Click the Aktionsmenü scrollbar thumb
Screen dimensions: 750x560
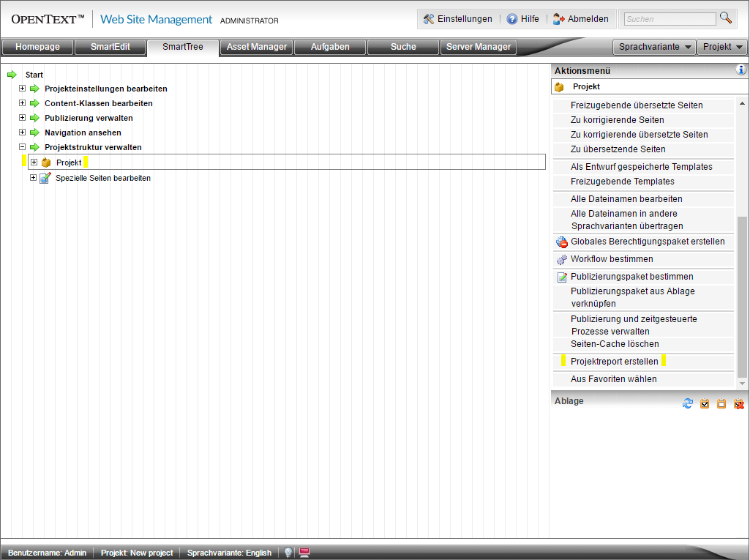click(742, 296)
